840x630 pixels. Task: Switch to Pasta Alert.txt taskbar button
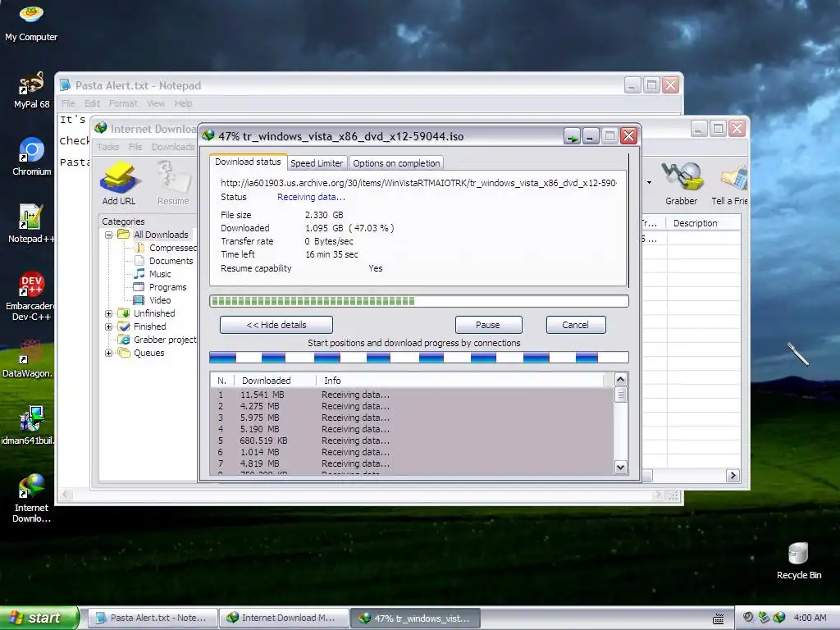click(153, 618)
